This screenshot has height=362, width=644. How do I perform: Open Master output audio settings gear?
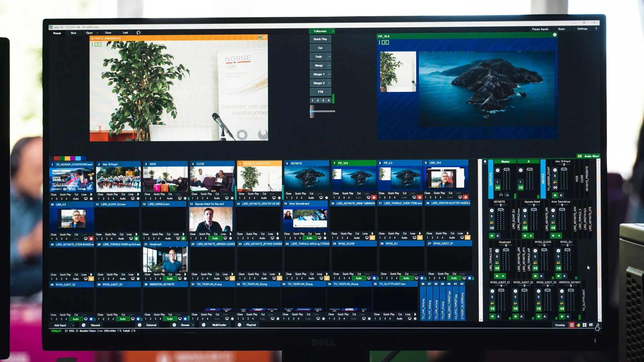point(497,170)
